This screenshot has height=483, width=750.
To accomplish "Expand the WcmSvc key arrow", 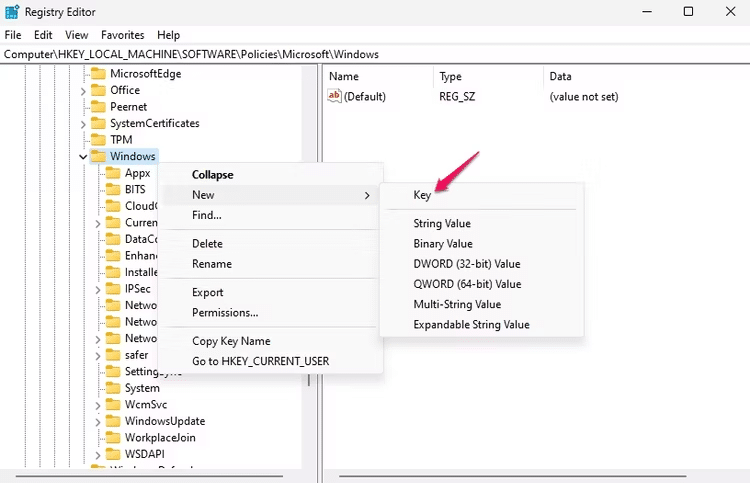I will [98, 405].
